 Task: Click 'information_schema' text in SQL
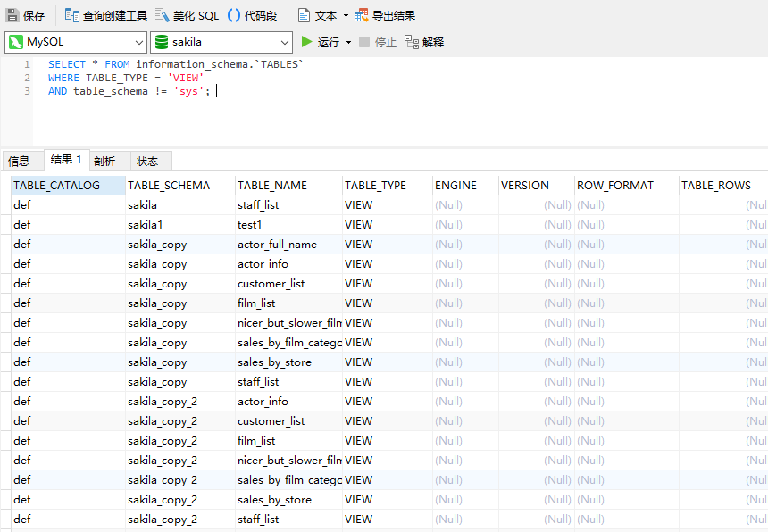[x=191, y=64]
